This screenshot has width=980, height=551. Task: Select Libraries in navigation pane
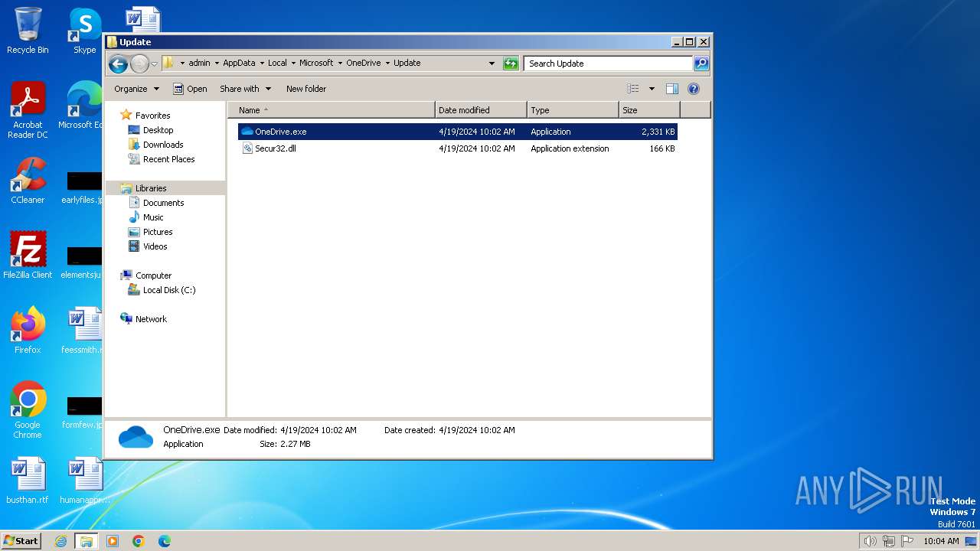(x=151, y=188)
